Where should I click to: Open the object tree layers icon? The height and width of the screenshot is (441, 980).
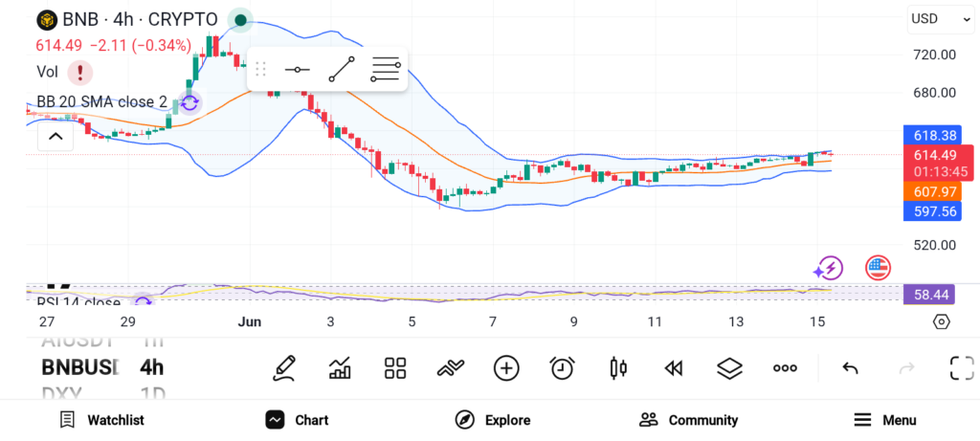click(x=729, y=368)
